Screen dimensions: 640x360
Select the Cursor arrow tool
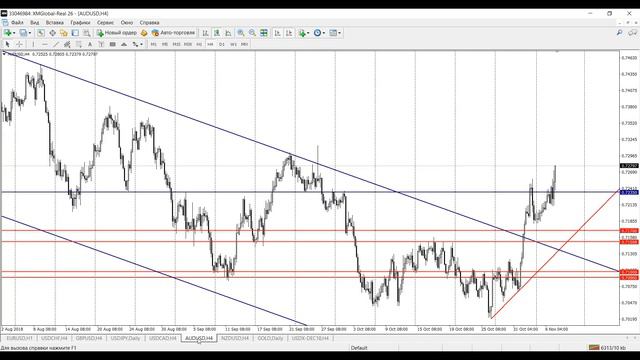[x=7, y=44]
